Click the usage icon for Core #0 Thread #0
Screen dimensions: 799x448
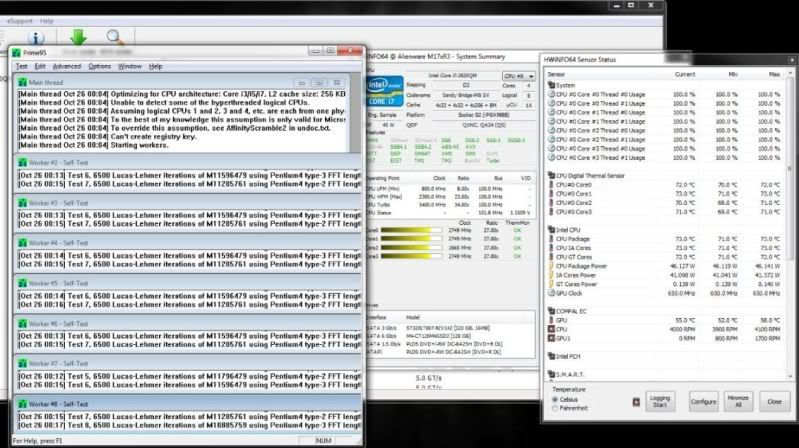[551, 94]
